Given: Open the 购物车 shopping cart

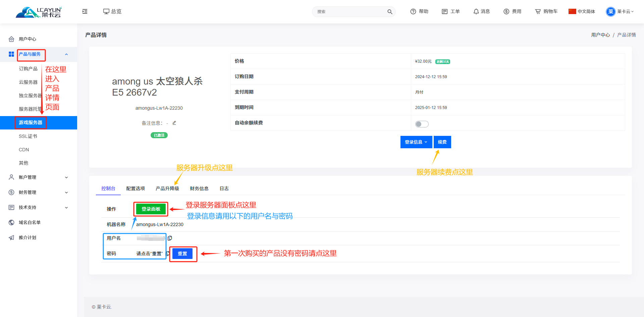Looking at the screenshot, I should (x=546, y=11).
